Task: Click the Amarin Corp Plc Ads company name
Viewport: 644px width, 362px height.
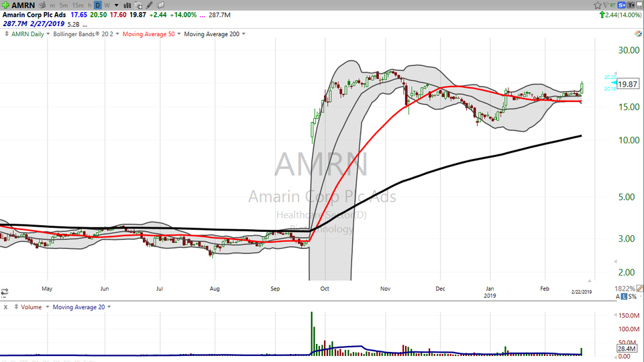Action: click(34, 15)
